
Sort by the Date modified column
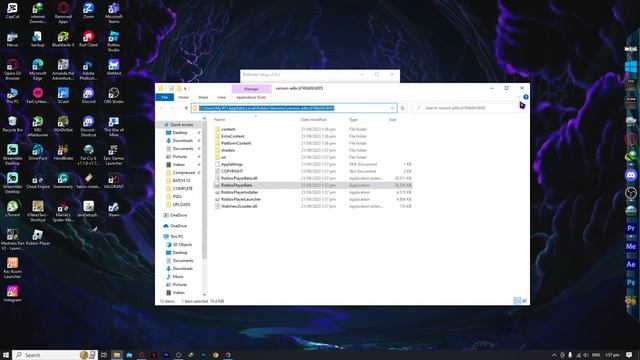[x=313, y=120]
